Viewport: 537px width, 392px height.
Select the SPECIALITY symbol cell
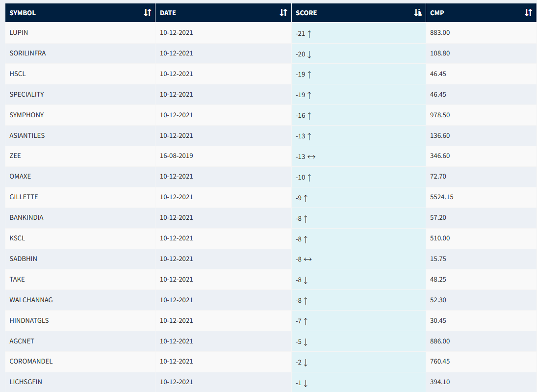click(x=80, y=94)
